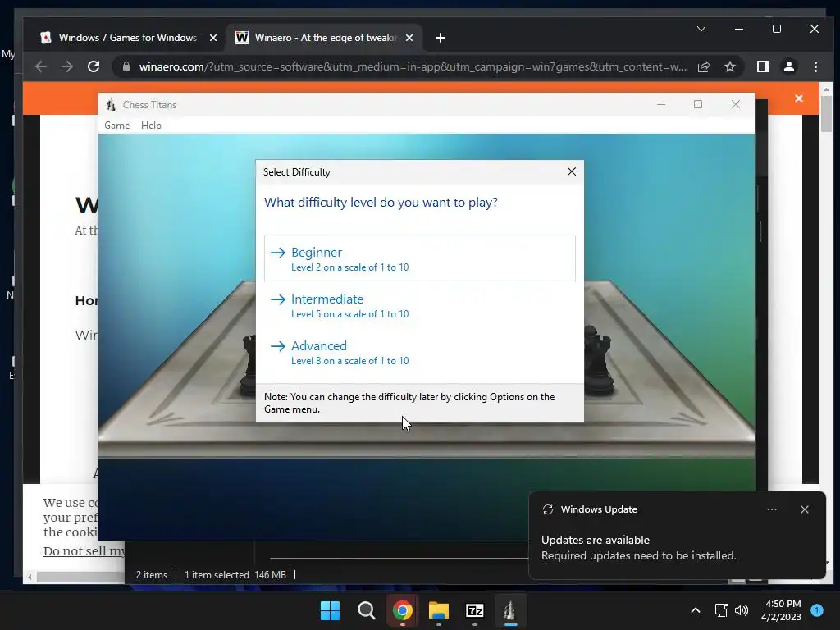This screenshot has width=840, height=630.
Task: Open Chrome's tab search chevron
Action: [701, 29]
